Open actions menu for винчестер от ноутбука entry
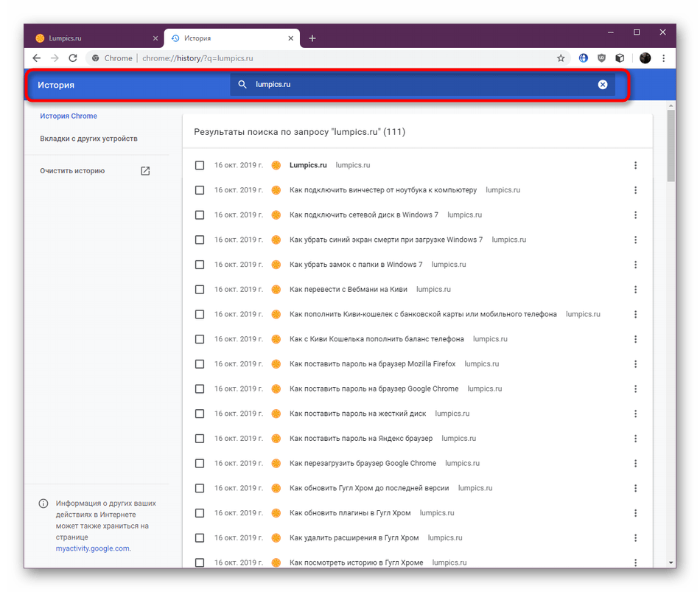This screenshot has height=592, width=700. point(635,190)
